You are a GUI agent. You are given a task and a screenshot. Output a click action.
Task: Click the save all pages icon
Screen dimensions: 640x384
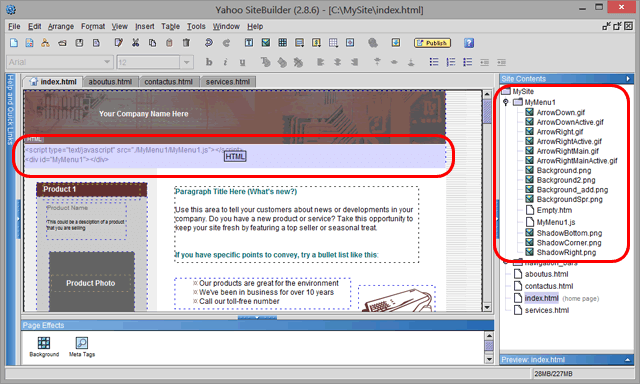coord(96,43)
